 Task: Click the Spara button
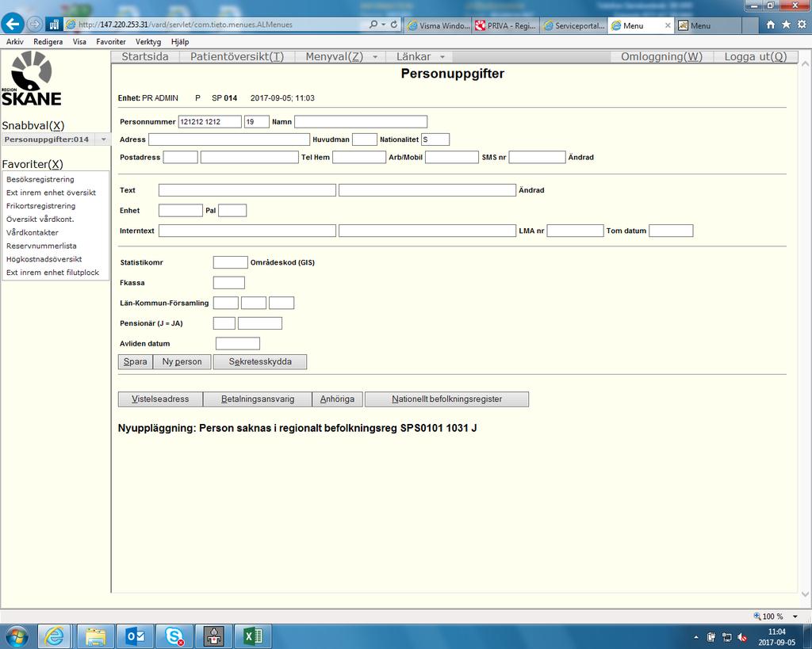click(x=135, y=362)
